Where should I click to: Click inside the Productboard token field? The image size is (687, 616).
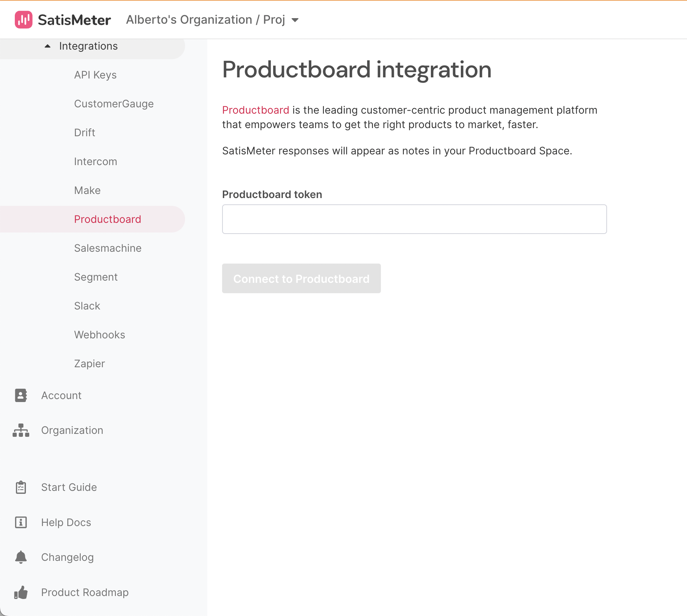tap(414, 219)
